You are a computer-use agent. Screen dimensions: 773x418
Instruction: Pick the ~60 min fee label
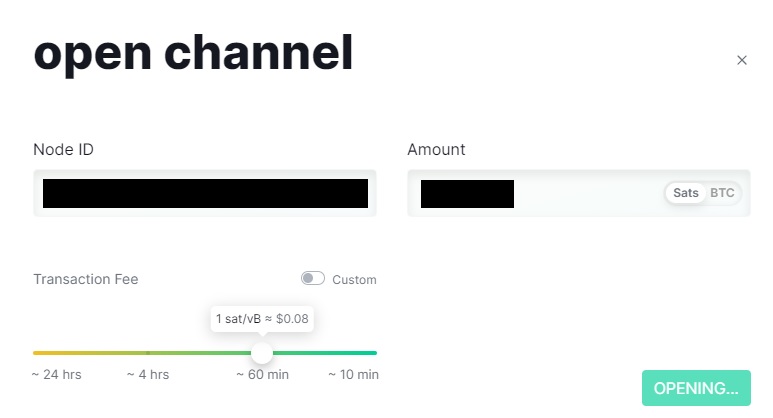coord(261,375)
